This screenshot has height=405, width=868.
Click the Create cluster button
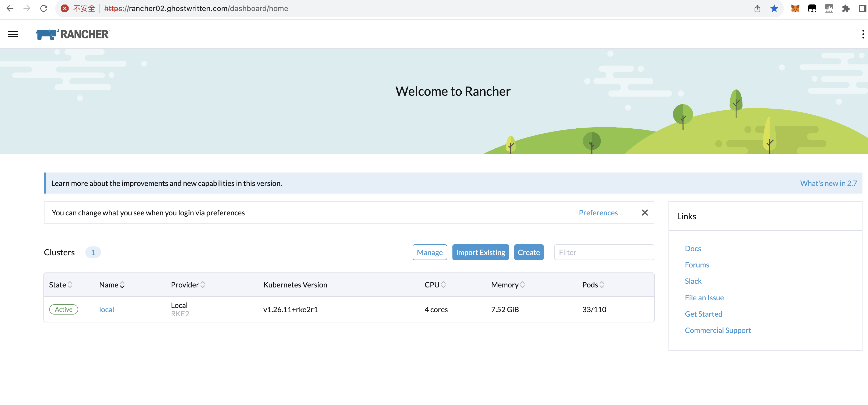pyautogui.click(x=528, y=252)
